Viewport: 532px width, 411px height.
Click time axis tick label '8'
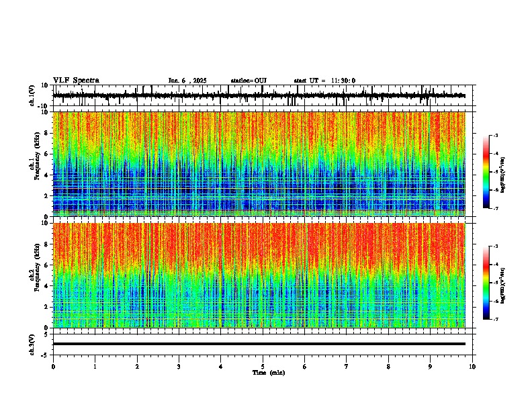pos(388,367)
